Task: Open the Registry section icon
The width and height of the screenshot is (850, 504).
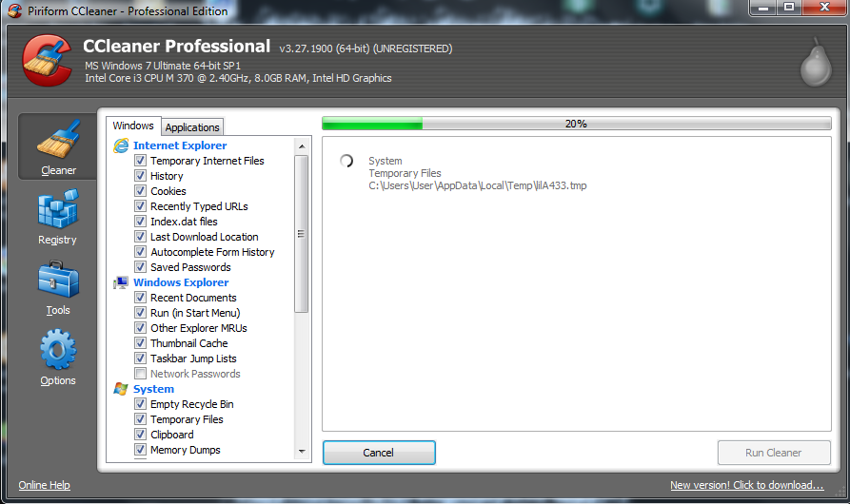Action: pos(58,208)
